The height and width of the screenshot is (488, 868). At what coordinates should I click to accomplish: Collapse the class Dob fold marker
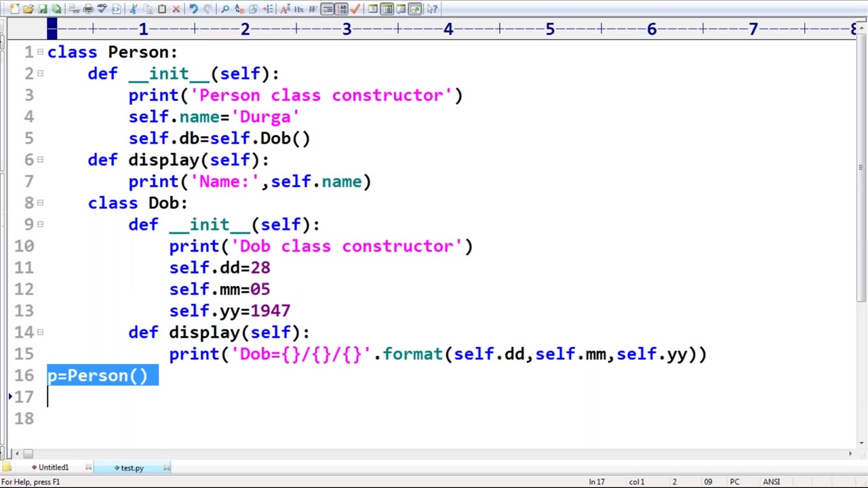41,202
